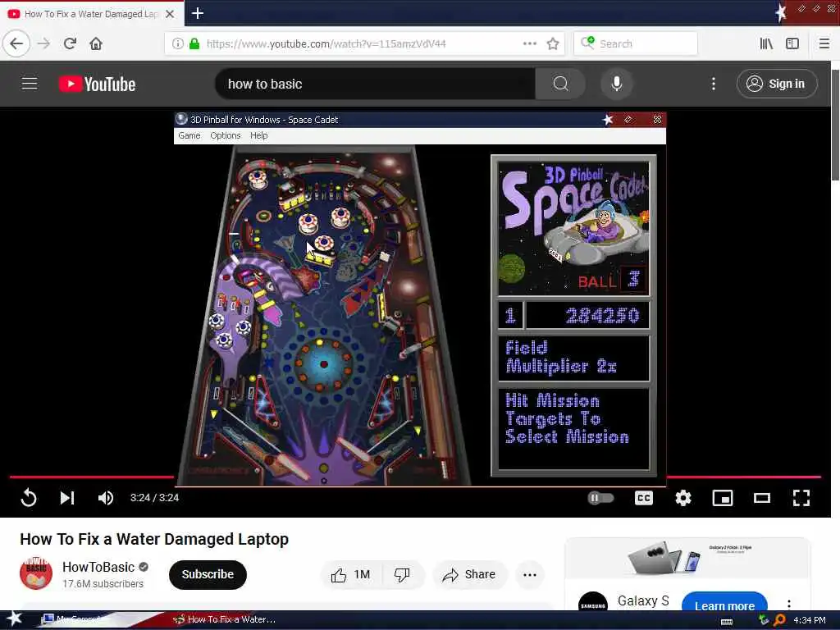Focus the browser search field

point(636,43)
